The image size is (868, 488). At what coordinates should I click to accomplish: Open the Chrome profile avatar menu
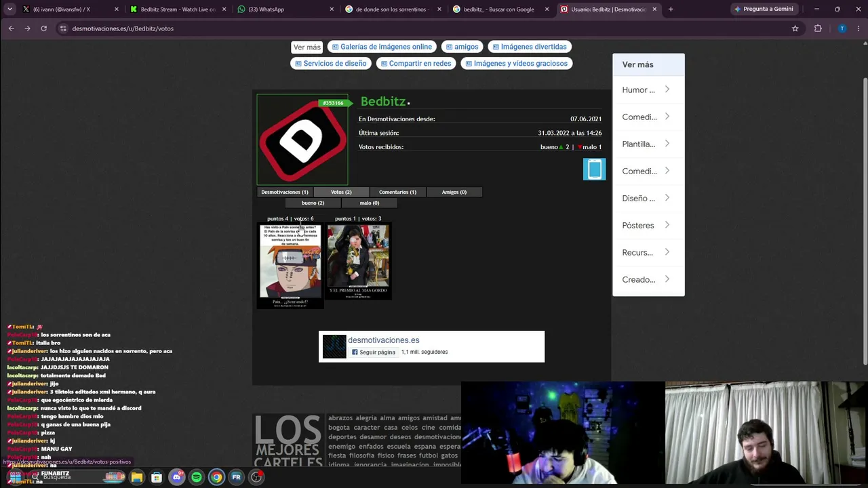pos(842,28)
